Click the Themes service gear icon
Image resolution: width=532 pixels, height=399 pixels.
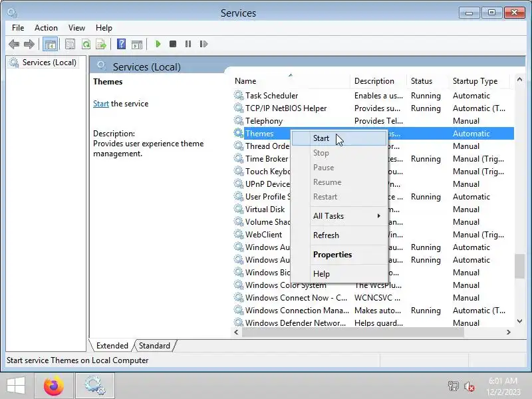[x=239, y=133]
